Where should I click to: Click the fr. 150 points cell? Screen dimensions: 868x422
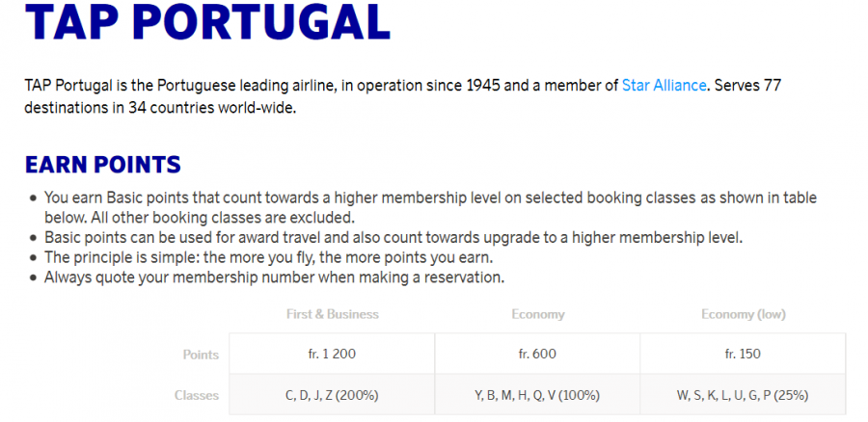pyautogui.click(x=743, y=355)
